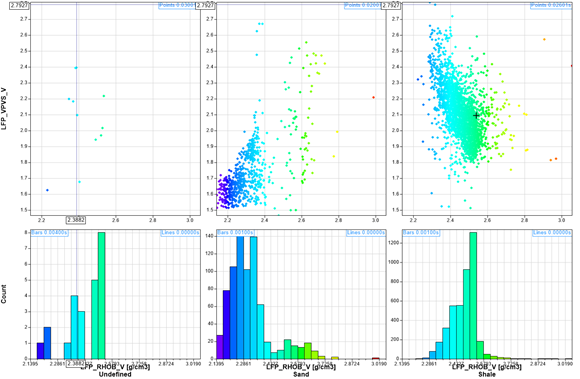The image size is (580, 379).
Task: Click the 2.7927 value box on Shale crossplot
Action: 391,5
